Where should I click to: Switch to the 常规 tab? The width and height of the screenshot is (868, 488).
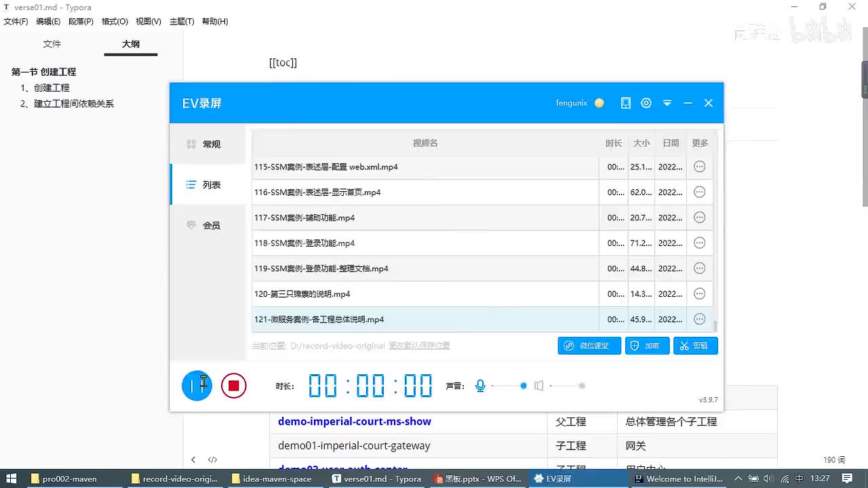(x=208, y=144)
